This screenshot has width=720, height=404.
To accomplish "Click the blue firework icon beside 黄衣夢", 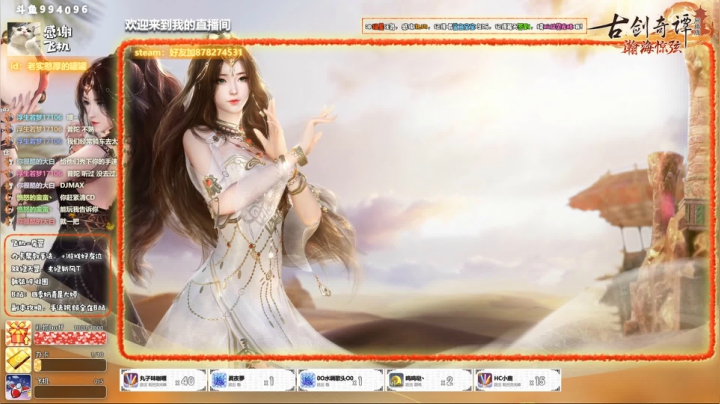I will (219, 380).
